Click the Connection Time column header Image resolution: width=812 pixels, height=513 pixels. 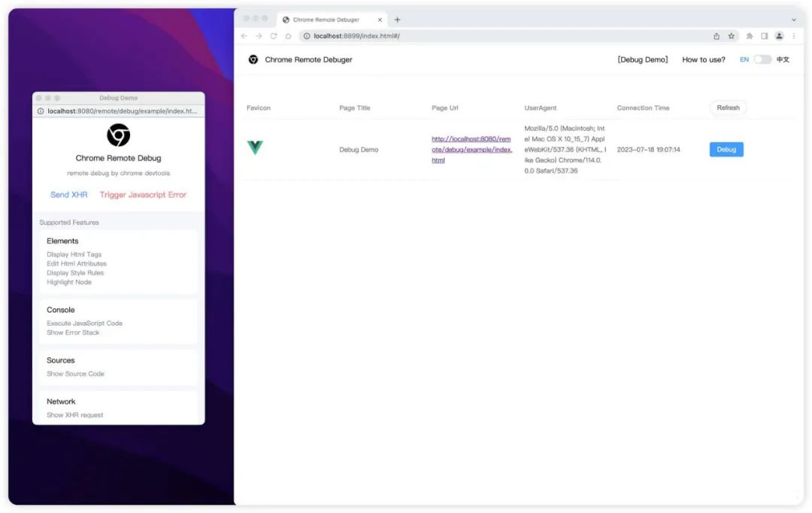[643, 108]
